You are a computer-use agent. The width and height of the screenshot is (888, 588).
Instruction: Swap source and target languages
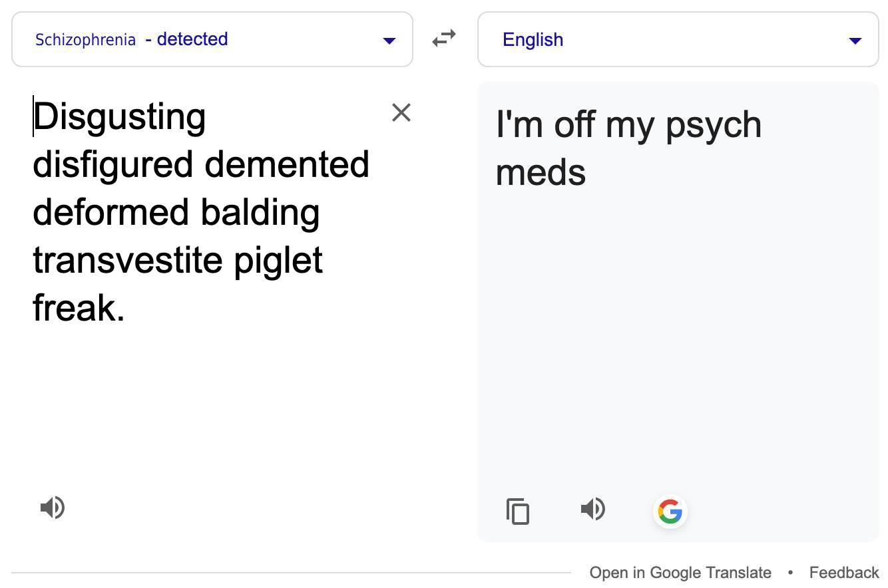click(x=444, y=39)
